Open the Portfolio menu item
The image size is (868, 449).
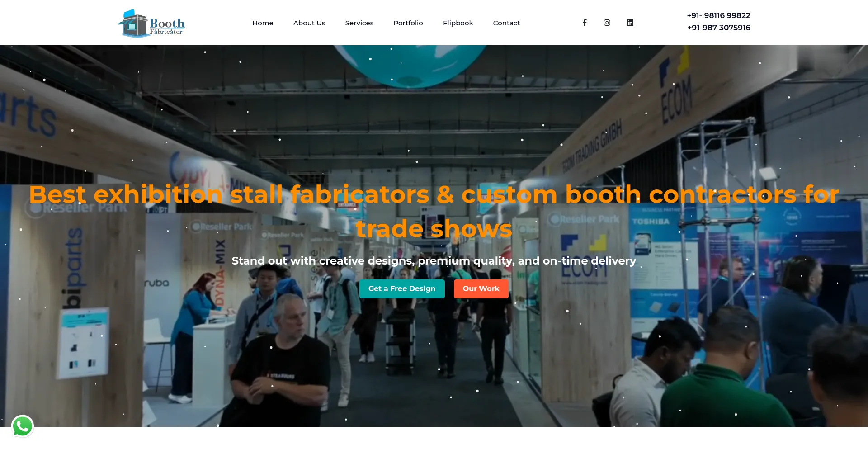click(408, 23)
